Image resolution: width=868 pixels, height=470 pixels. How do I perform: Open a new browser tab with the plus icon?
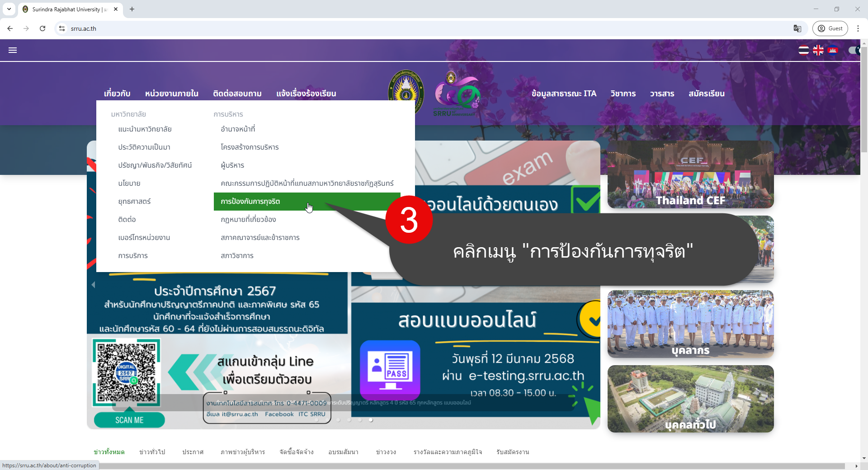point(132,9)
